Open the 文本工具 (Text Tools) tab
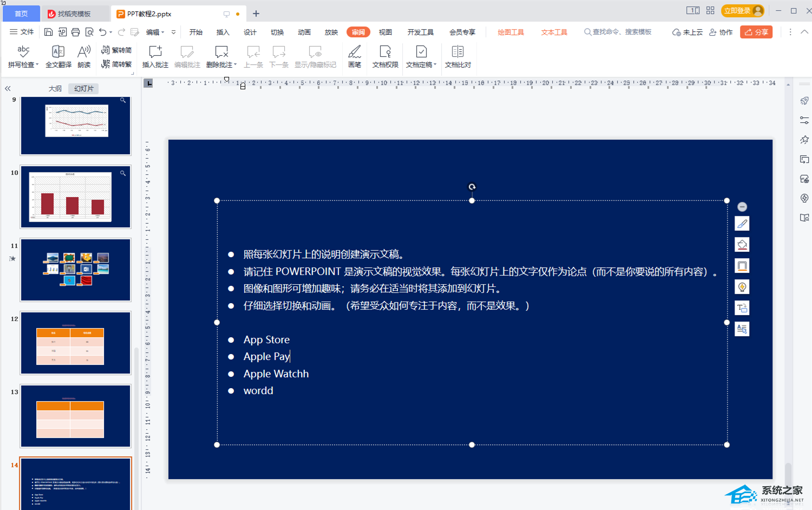Screen dimensions: 812x510 pyautogui.click(x=554, y=32)
